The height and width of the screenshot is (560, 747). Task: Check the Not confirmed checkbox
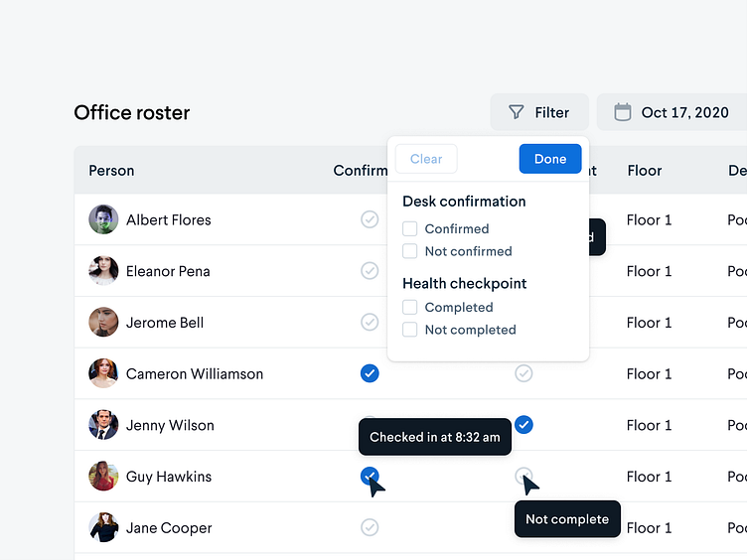(409, 251)
